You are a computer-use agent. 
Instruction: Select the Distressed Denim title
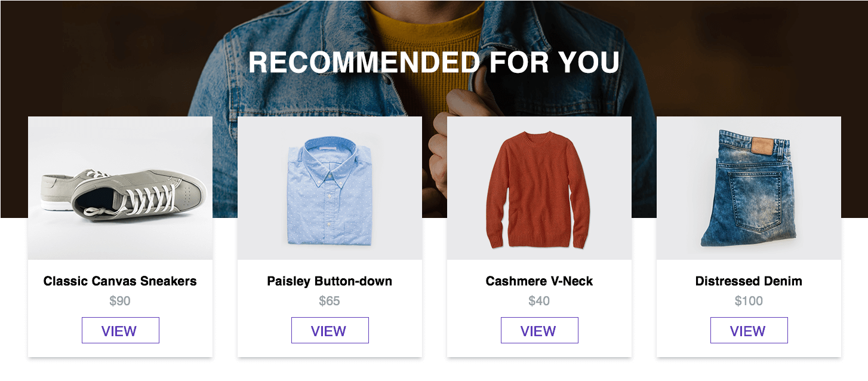(749, 281)
